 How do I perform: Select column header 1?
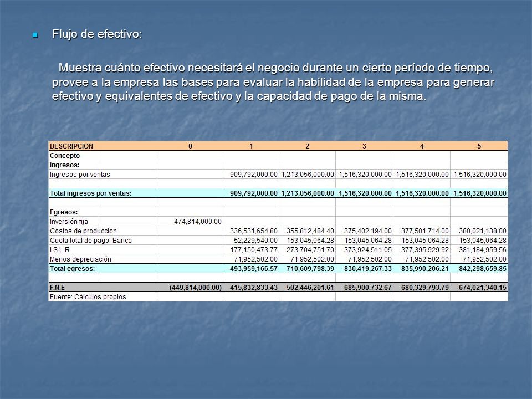(251, 146)
